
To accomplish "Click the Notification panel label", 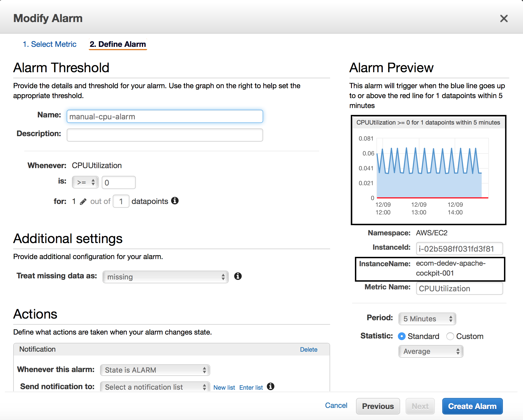I will 37,349.
